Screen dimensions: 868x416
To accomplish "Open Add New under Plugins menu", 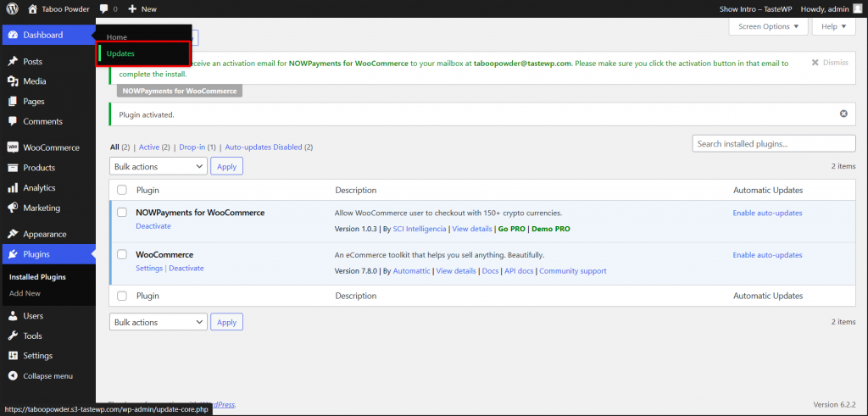I will pyautogui.click(x=25, y=293).
